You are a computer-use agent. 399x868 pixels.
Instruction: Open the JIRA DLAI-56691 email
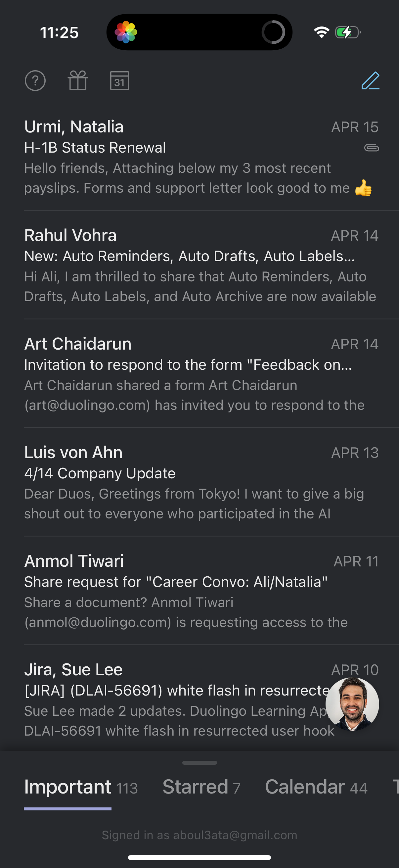tap(168, 700)
